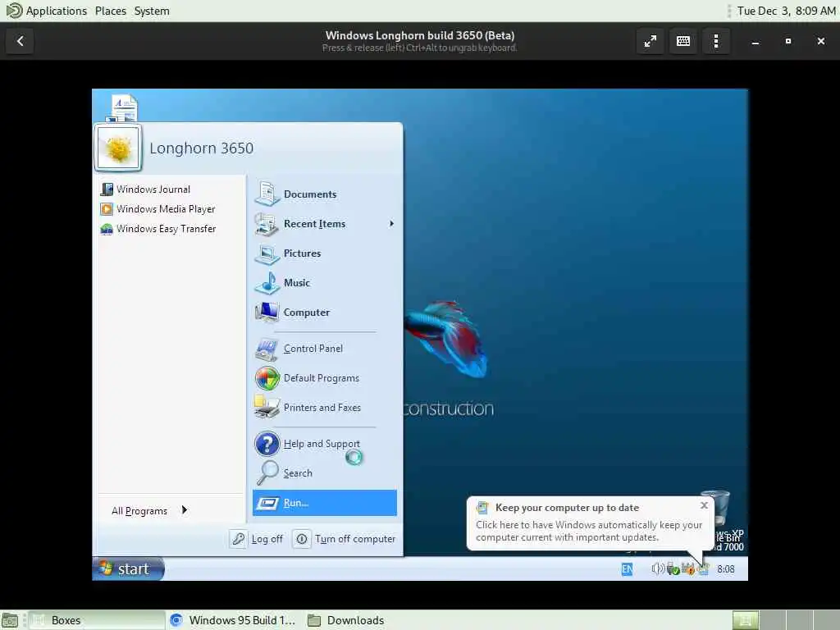Switch to the Downloads window in the panel
The height and width of the screenshot is (630, 840).
(x=346, y=620)
